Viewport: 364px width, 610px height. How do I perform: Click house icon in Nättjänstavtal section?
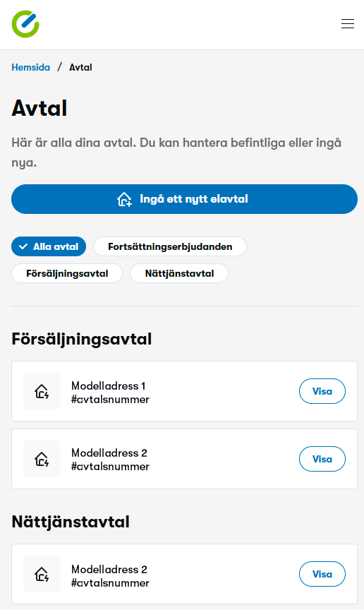[42, 574]
